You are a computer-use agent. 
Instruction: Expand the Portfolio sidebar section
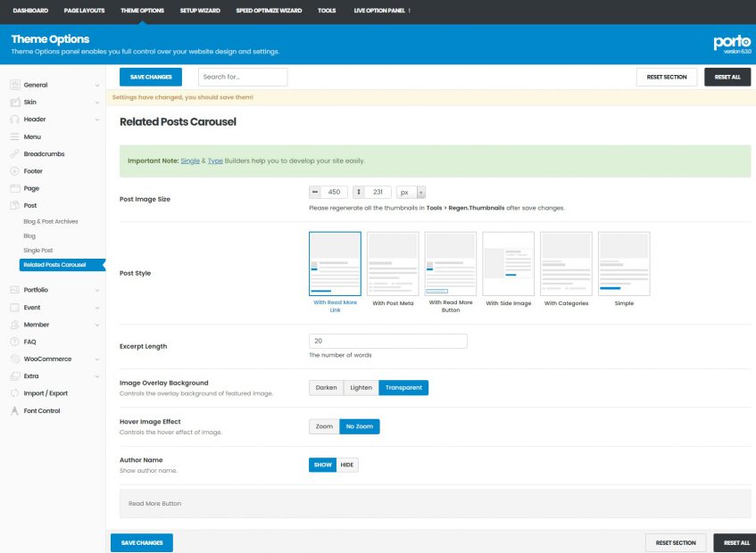[x=54, y=290]
